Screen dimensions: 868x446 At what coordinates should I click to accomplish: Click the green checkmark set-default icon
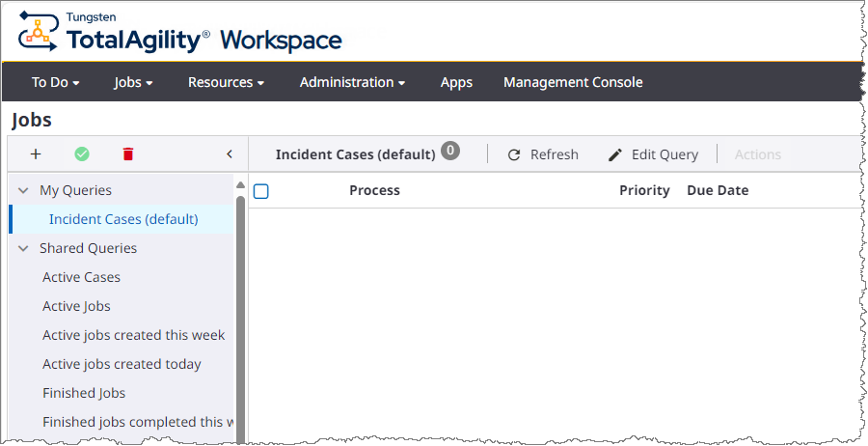click(x=82, y=154)
